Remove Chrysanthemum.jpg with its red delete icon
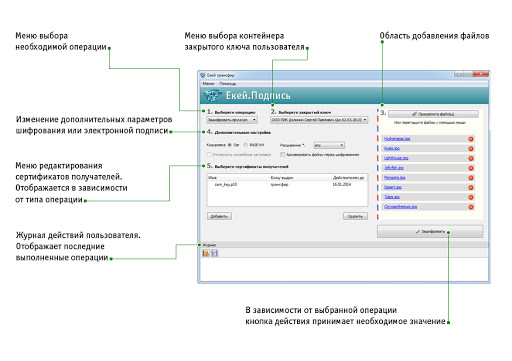 [x=471, y=207]
